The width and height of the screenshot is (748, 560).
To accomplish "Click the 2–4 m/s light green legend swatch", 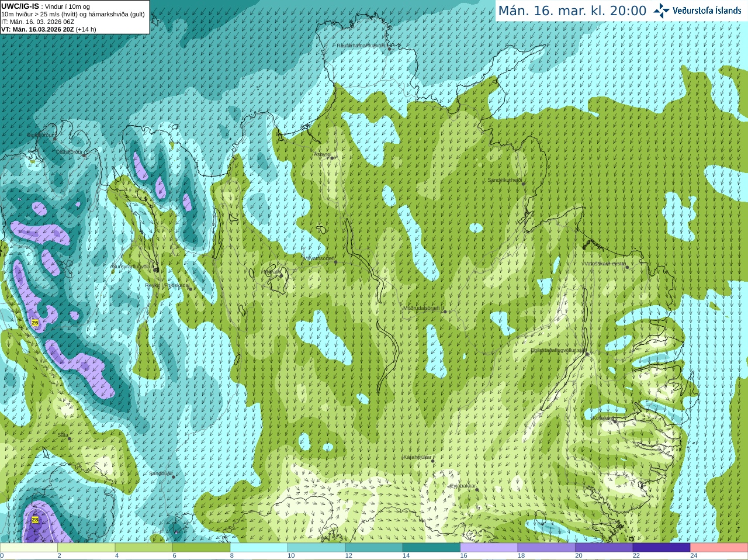I will click(86, 548).
